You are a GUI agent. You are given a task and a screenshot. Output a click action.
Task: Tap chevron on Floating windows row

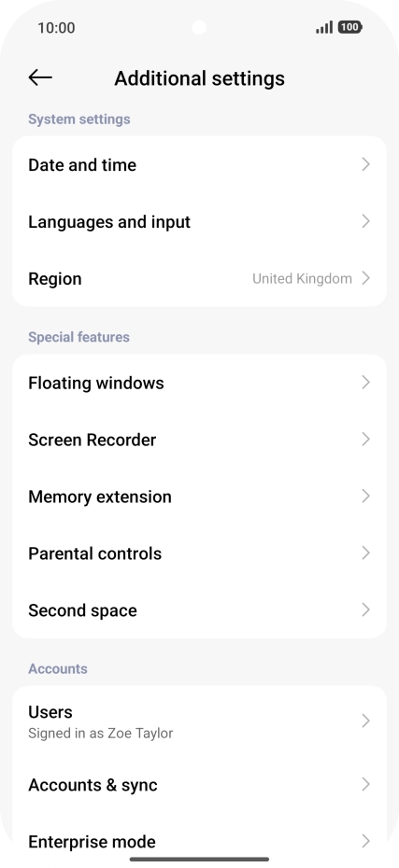pyautogui.click(x=365, y=383)
